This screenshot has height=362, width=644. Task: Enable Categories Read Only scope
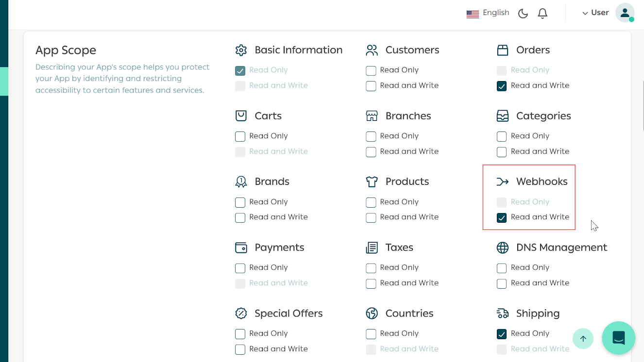(502, 136)
